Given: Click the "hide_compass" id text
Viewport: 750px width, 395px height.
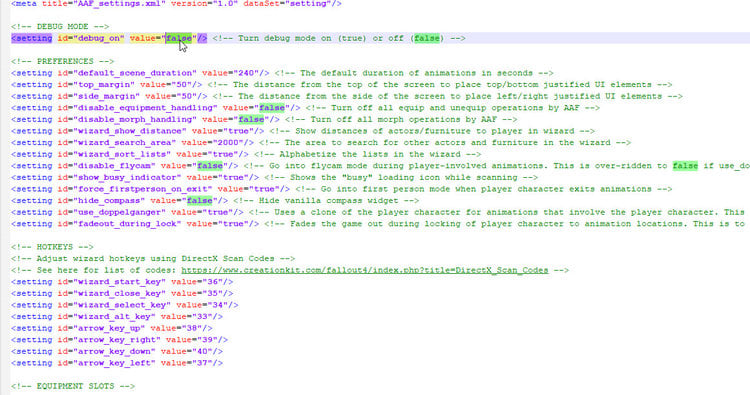Looking at the screenshot, I should [109, 200].
